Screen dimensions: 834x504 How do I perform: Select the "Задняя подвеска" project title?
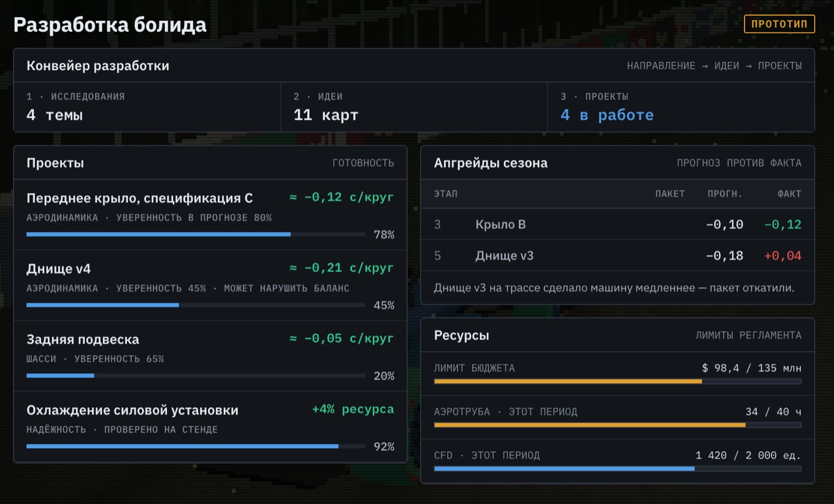[x=83, y=339]
